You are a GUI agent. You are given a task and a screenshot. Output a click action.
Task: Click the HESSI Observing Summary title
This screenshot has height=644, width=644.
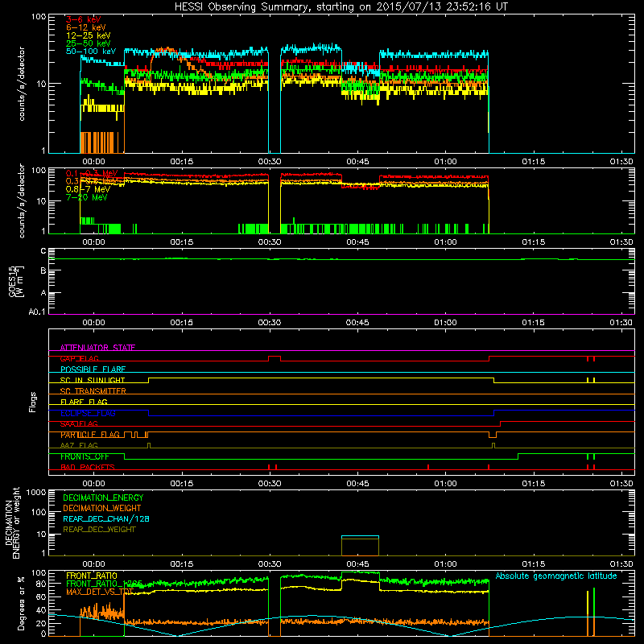[341, 7]
